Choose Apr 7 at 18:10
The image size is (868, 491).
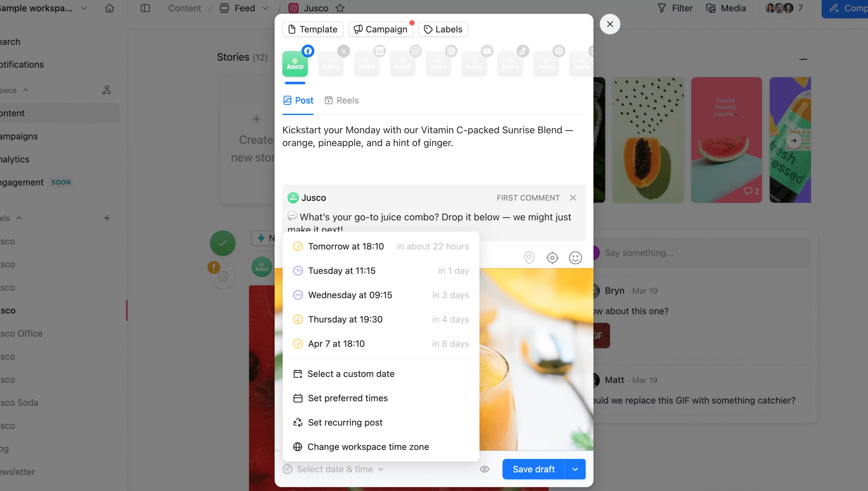coord(381,343)
